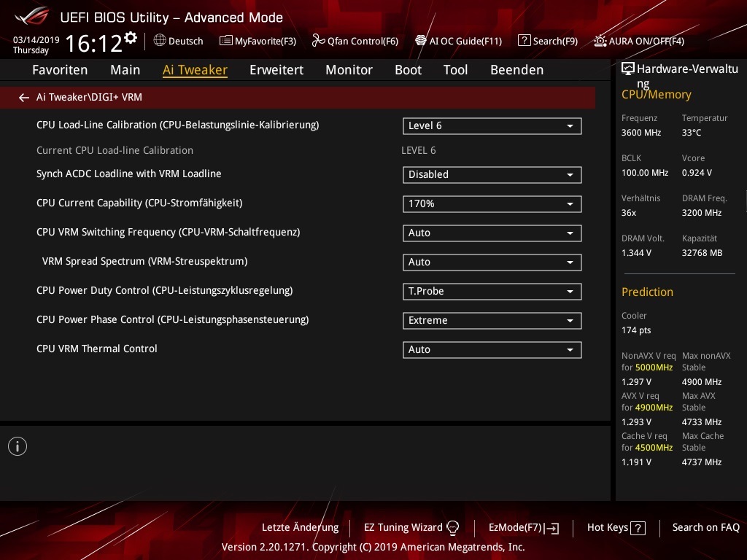Select Synch ACDC Loadline with VRM Loadline label
Image resolution: width=747 pixels, height=560 pixels.
point(128,174)
